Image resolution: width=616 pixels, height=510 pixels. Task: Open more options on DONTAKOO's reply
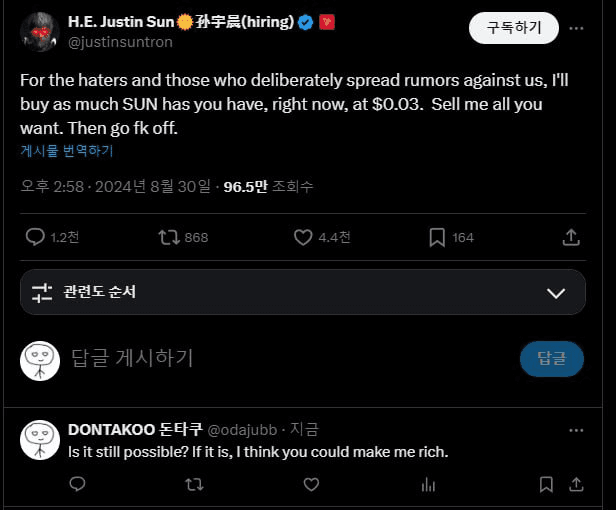point(576,430)
